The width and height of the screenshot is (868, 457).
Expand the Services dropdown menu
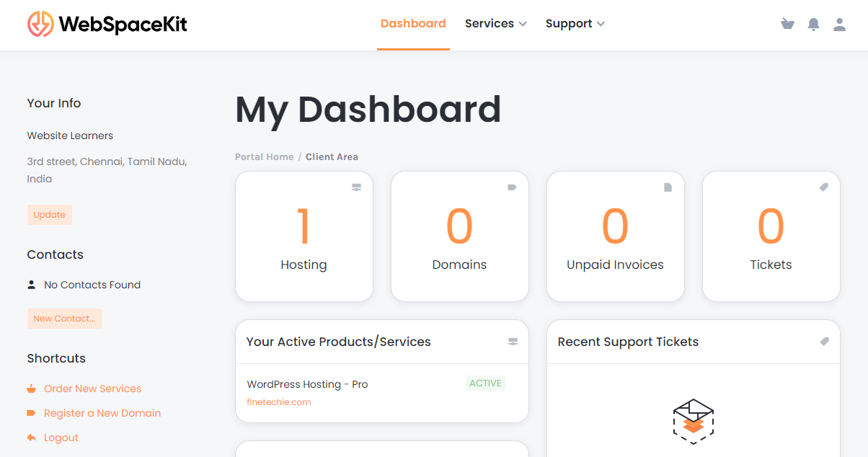pos(496,24)
